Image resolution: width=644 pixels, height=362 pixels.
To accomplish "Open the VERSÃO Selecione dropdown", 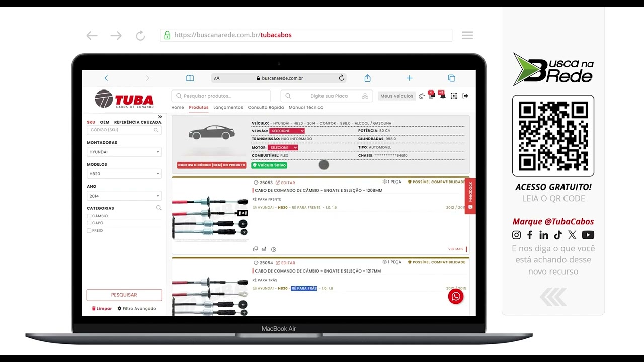I will click(x=287, y=131).
